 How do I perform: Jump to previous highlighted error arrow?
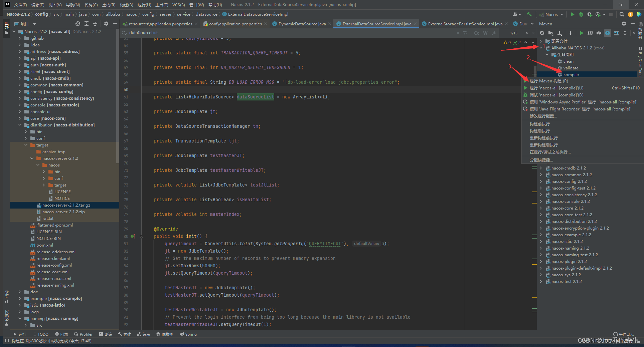pos(526,42)
